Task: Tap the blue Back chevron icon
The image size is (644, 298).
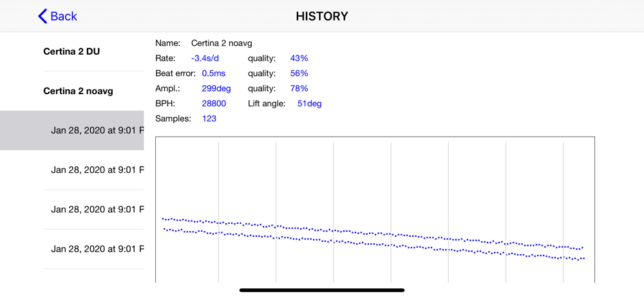Action: tap(43, 16)
